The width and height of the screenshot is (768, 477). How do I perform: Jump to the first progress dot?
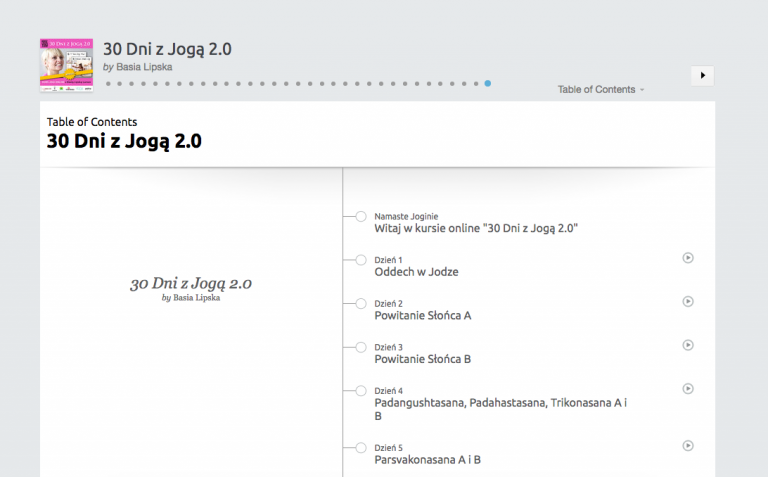click(108, 84)
